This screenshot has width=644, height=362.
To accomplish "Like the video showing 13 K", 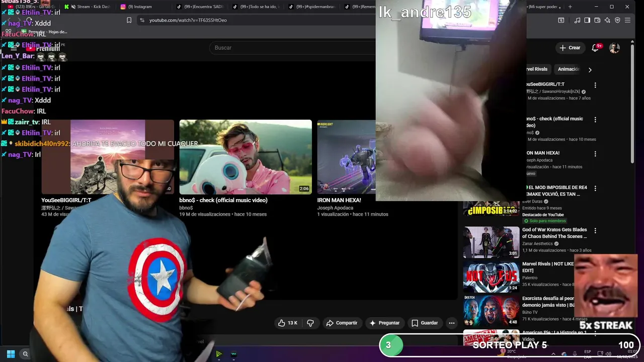I will click(288, 323).
